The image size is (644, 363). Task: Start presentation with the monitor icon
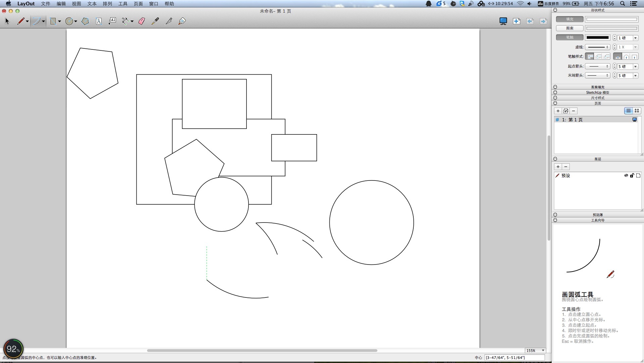503,21
